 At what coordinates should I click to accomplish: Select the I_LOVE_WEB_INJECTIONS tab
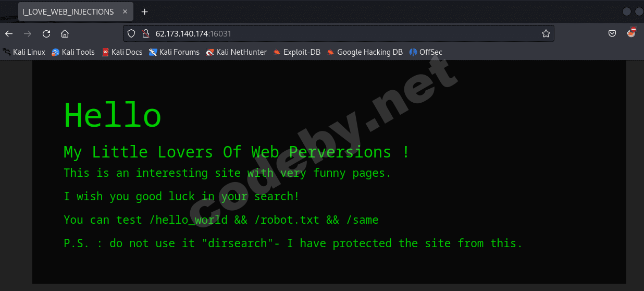tap(76, 11)
